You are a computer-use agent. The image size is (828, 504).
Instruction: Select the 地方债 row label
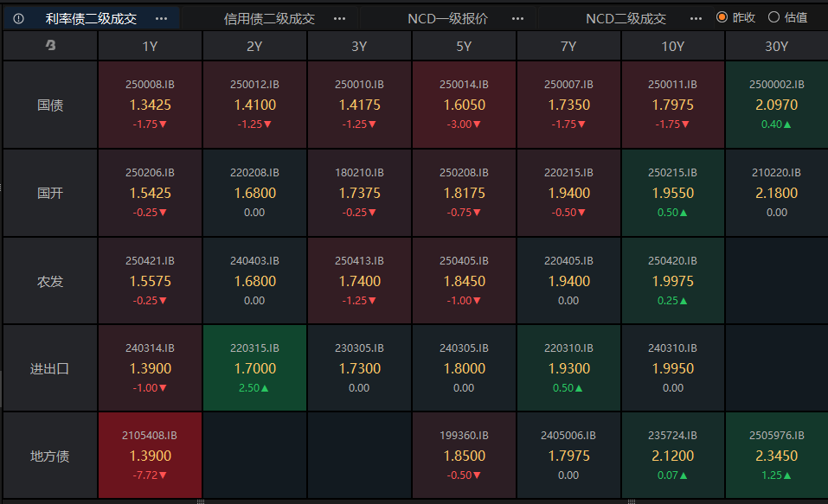[50, 456]
